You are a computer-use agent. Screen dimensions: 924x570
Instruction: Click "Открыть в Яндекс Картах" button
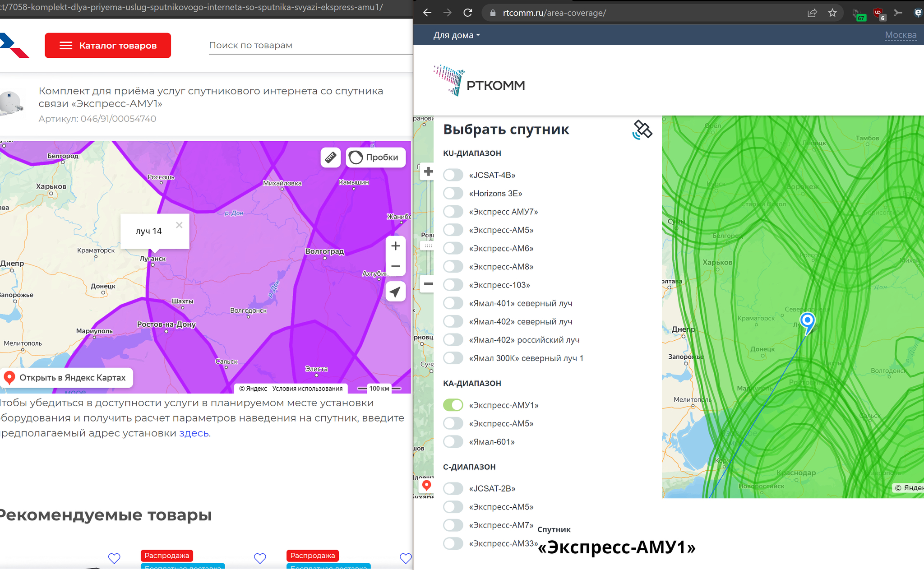coord(67,378)
